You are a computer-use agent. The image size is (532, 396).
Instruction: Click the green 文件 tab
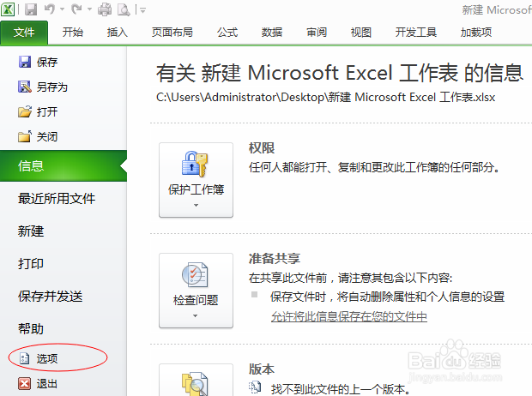tap(24, 33)
